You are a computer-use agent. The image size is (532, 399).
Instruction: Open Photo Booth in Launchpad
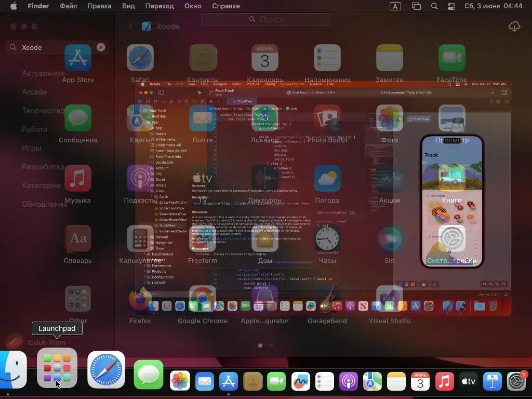[x=327, y=118]
